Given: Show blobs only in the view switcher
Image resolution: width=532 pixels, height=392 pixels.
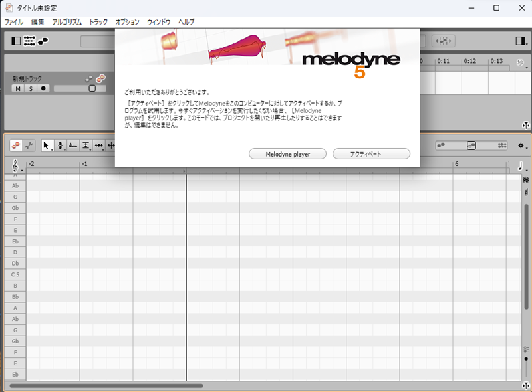Looking at the screenshot, I should 441,146.
